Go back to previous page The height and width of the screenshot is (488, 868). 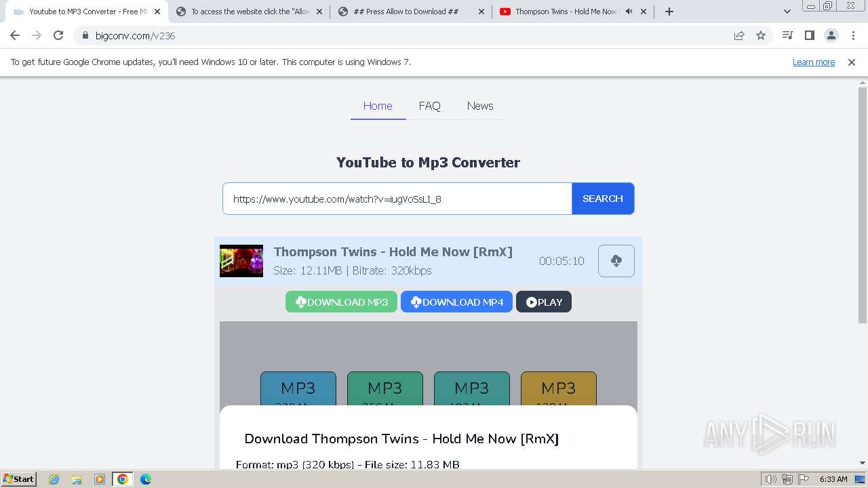15,35
